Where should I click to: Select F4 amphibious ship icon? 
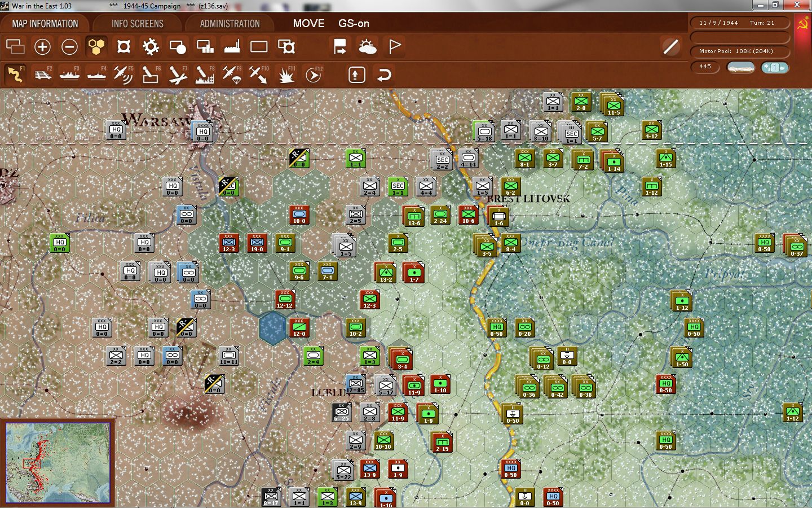click(96, 75)
